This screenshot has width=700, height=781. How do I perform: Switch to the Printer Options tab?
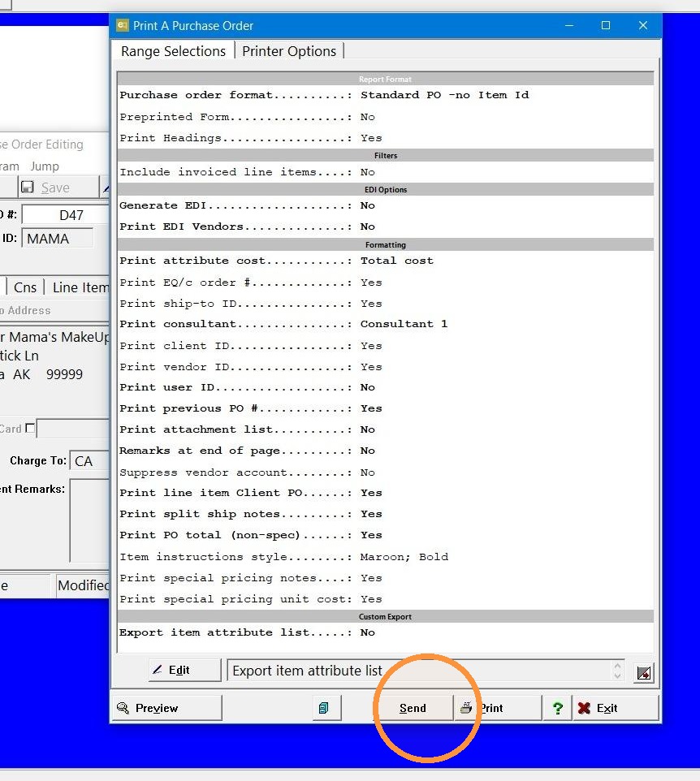click(x=289, y=51)
